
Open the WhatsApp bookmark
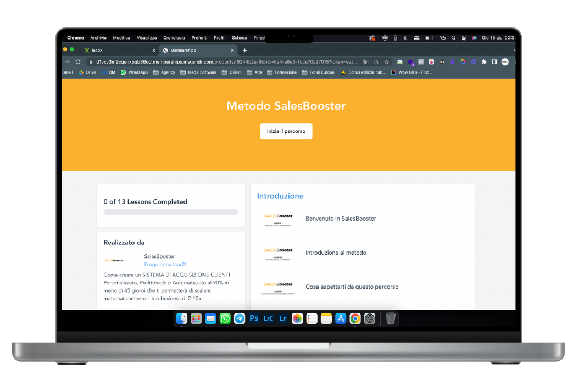[134, 72]
